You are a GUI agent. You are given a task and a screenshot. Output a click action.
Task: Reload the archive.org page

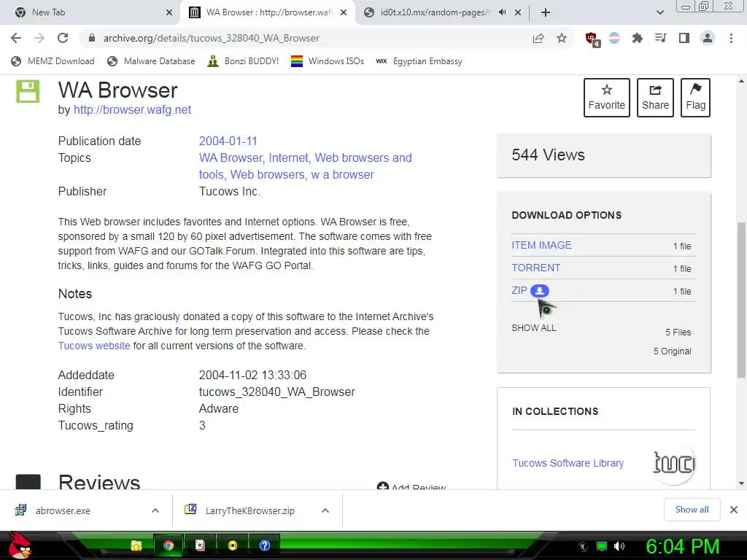click(x=63, y=38)
